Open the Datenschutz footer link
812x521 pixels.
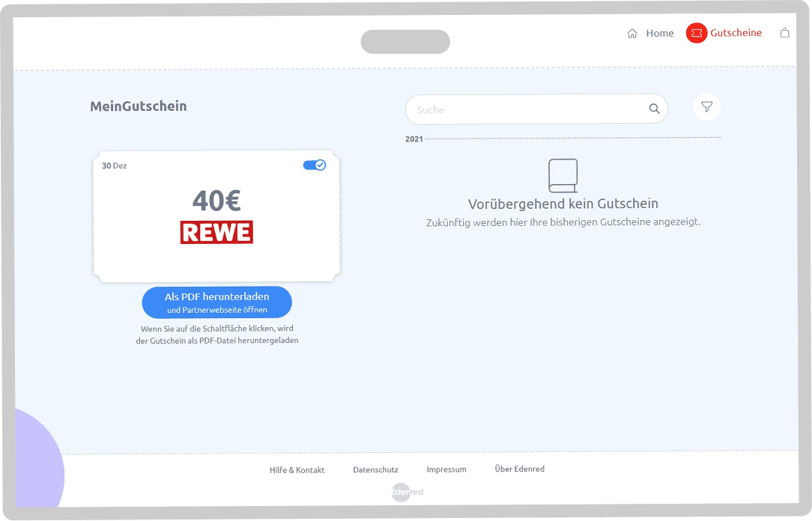(375, 469)
